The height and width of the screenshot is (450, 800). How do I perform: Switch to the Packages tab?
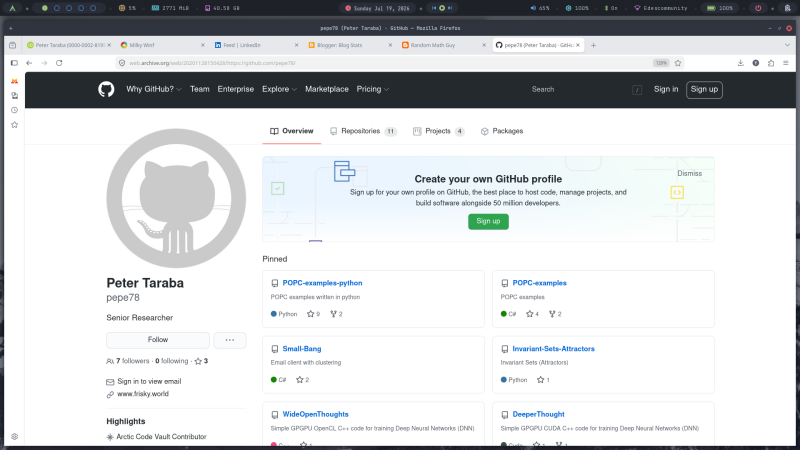502,132
